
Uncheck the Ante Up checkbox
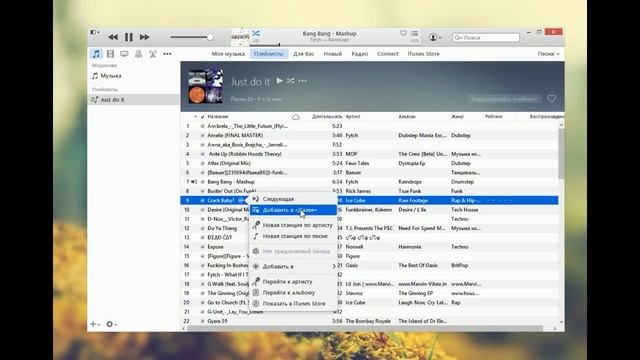tap(202, 154)
